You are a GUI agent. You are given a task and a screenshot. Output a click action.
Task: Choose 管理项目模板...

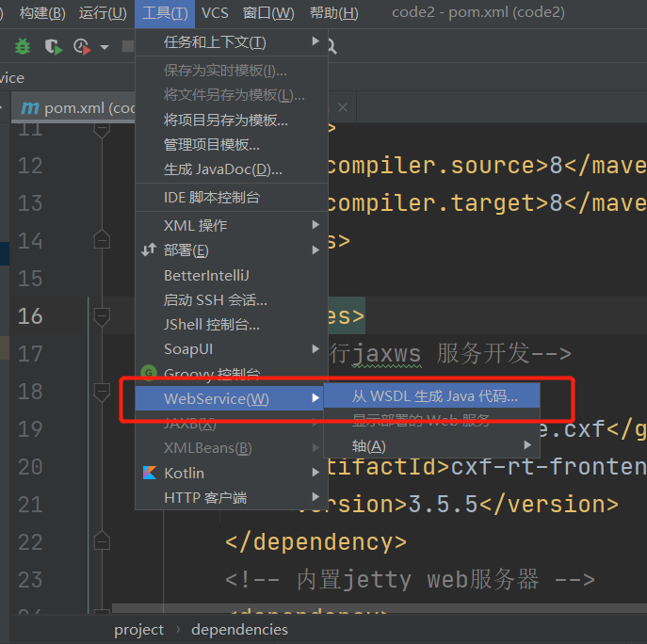pyautogui.click(x=232, y=145)
